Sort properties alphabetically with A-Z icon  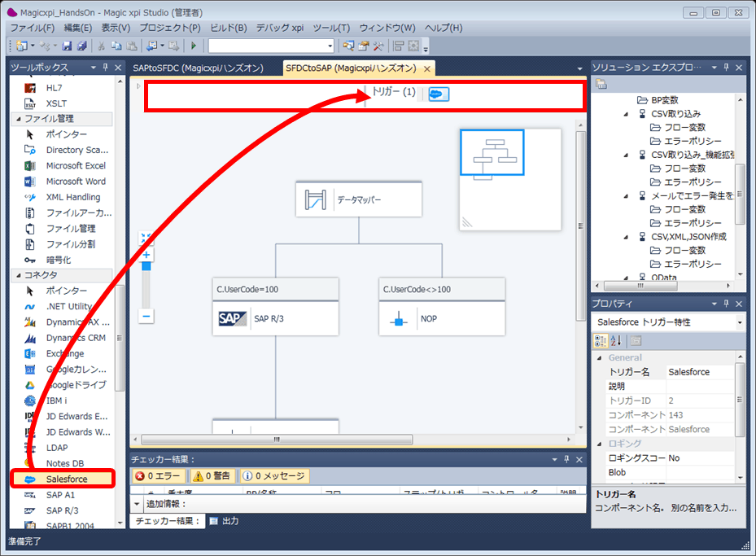click(614, 339)
